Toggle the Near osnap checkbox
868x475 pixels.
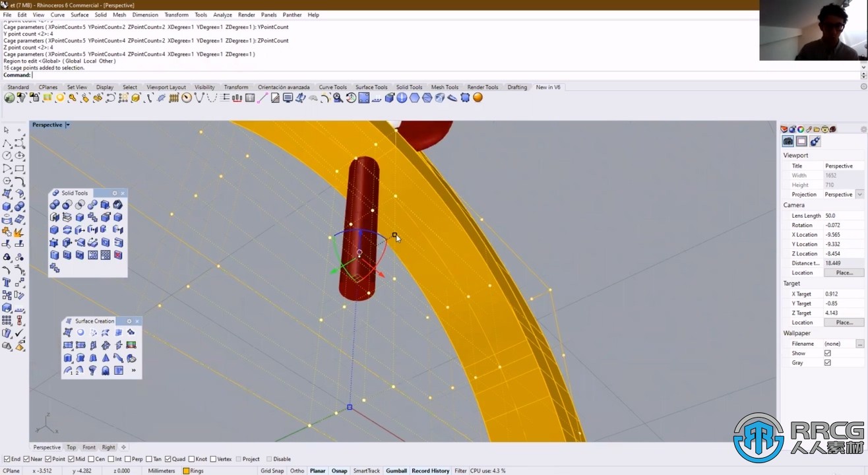tap(26, 459)
